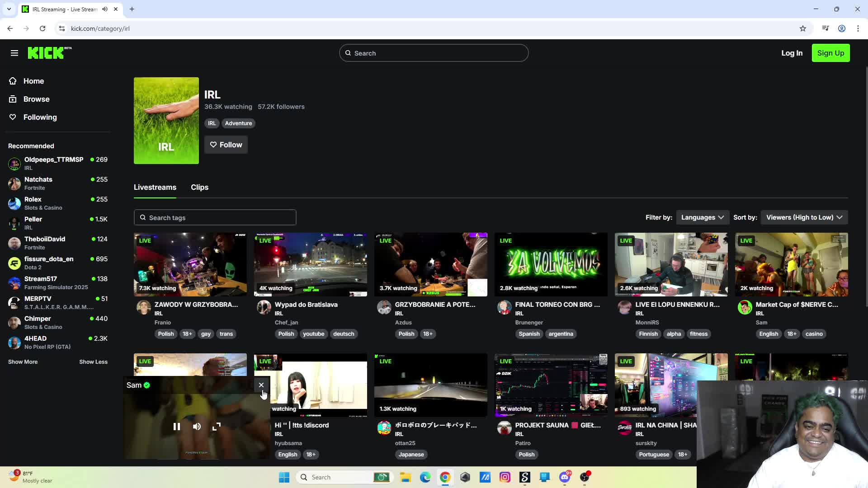Viewport: 868px width, 488px height.
Task: Click Log In
Action: [x=792, y=53]
